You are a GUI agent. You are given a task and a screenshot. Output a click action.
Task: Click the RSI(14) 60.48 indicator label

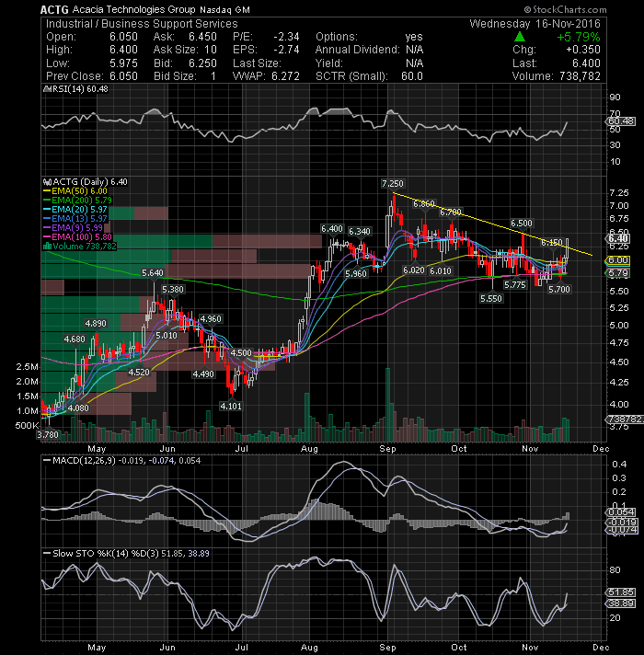[76, 88]
